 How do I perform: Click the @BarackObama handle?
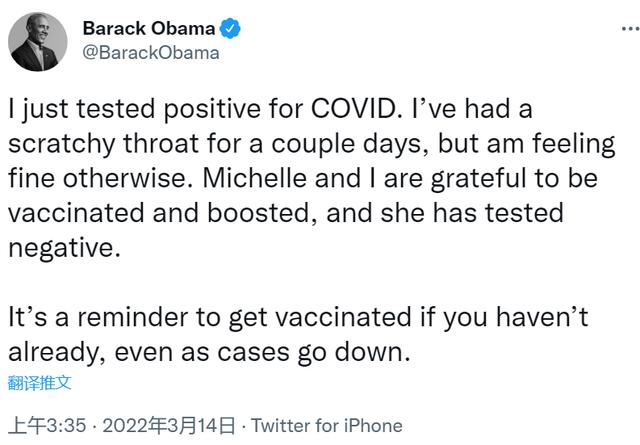[x=149, y=52]
